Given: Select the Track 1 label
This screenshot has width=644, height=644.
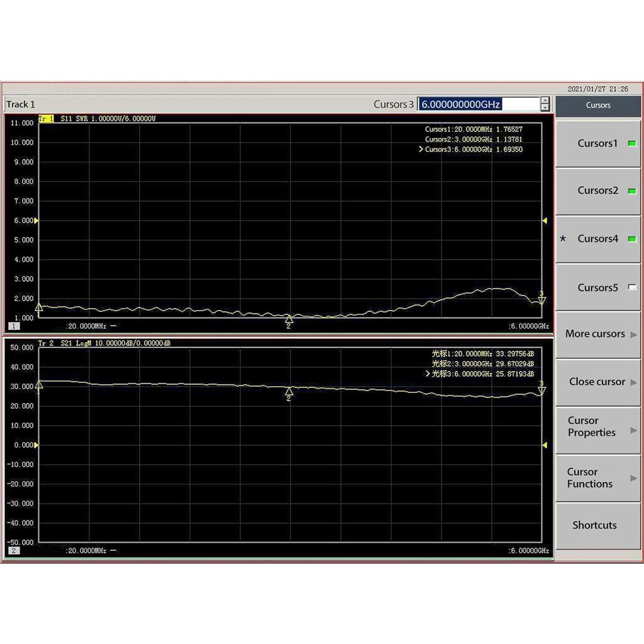Looking at the screenshot, I should 21,104.
